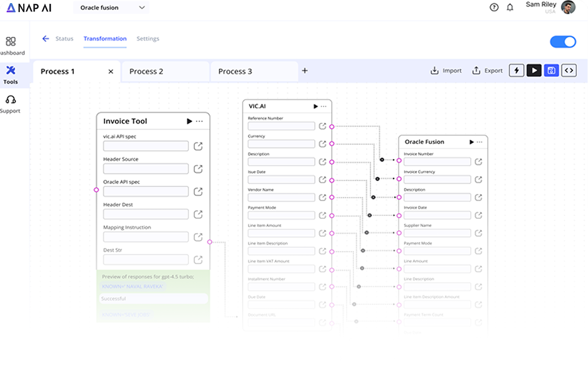Open external link for Oracle Invoice Number
Screen dimensions: 588x377
478,162
